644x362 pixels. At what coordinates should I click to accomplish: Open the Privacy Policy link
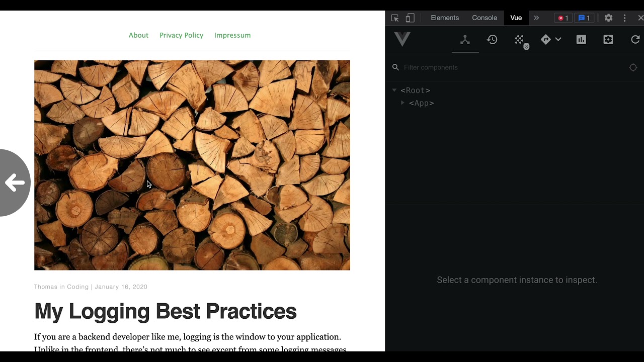(x=181, y=35)
